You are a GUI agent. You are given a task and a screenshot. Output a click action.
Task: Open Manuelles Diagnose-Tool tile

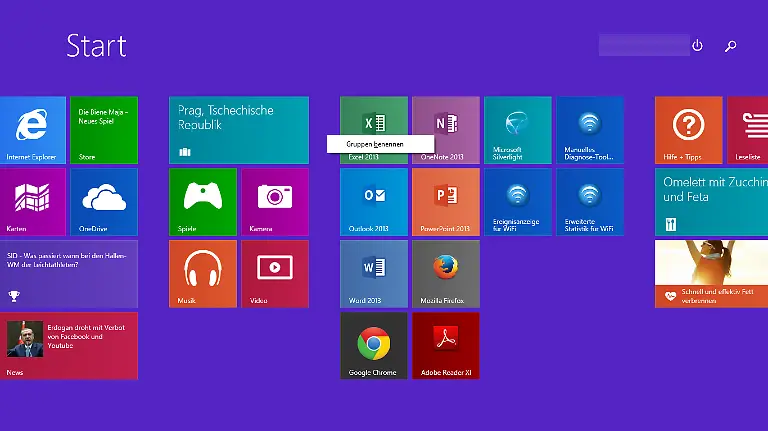coord(590,130)
